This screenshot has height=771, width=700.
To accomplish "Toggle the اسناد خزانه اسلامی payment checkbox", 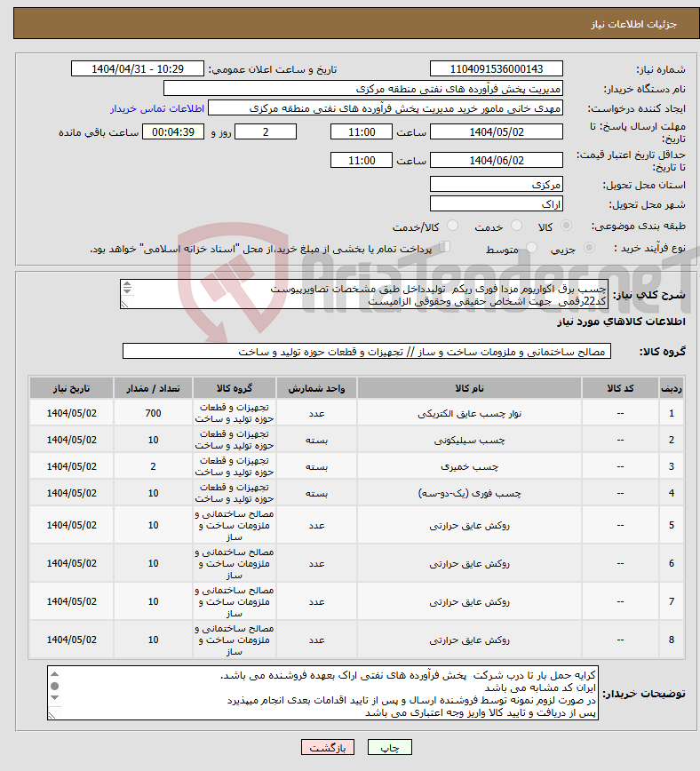I will point(444,247).
